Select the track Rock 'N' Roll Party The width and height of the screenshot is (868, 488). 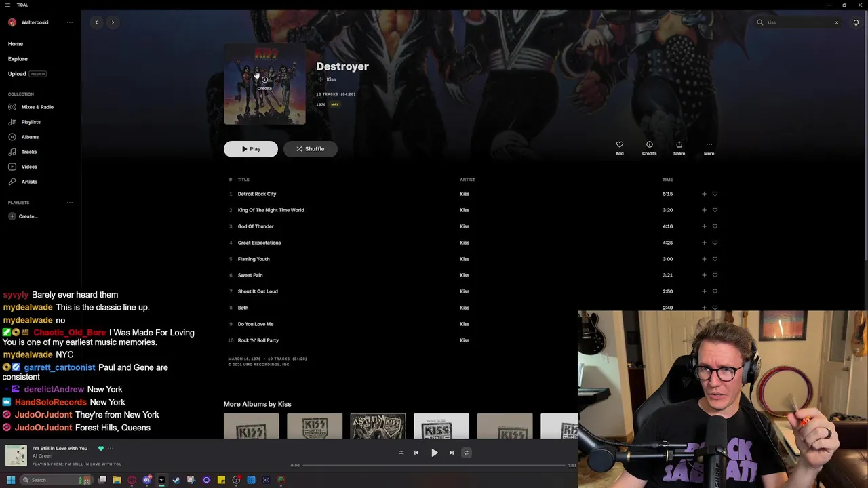click(x=258, y=340)
